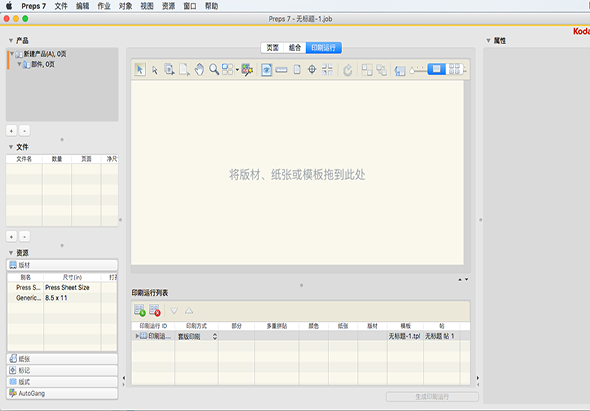Switch to the 组合 tab
The height and width of the screenshot is (411, 590).
(x=295, y=48)
